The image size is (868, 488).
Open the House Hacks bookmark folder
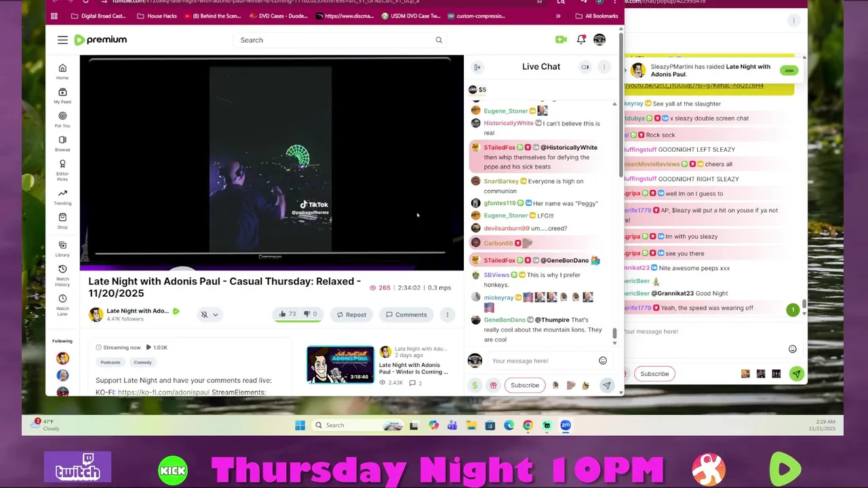[157, 16]
